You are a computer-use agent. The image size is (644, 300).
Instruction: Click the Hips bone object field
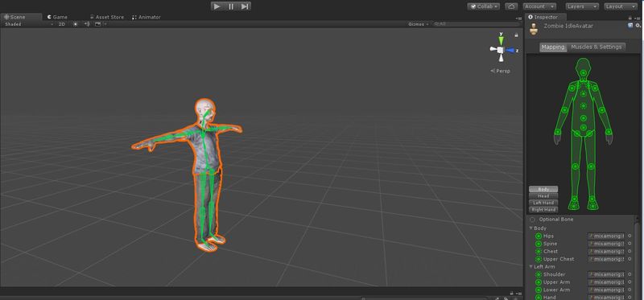point(606,236)
